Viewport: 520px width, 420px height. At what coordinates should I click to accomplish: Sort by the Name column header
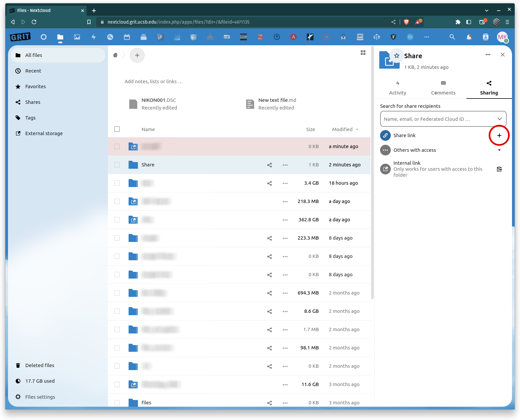pos(148,129)
